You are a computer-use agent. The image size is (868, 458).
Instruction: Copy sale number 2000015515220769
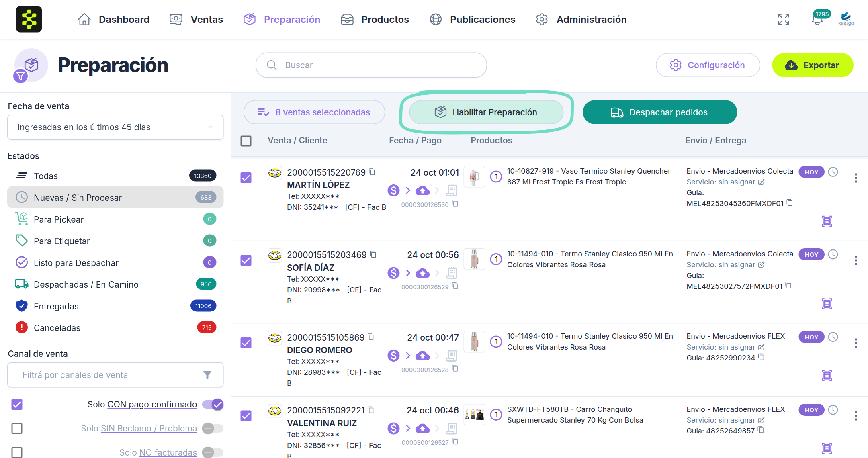[x=372, y=172]
